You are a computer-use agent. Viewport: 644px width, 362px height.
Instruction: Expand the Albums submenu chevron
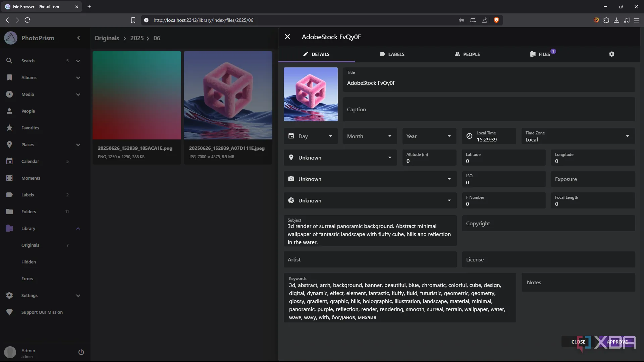(78, 77)
